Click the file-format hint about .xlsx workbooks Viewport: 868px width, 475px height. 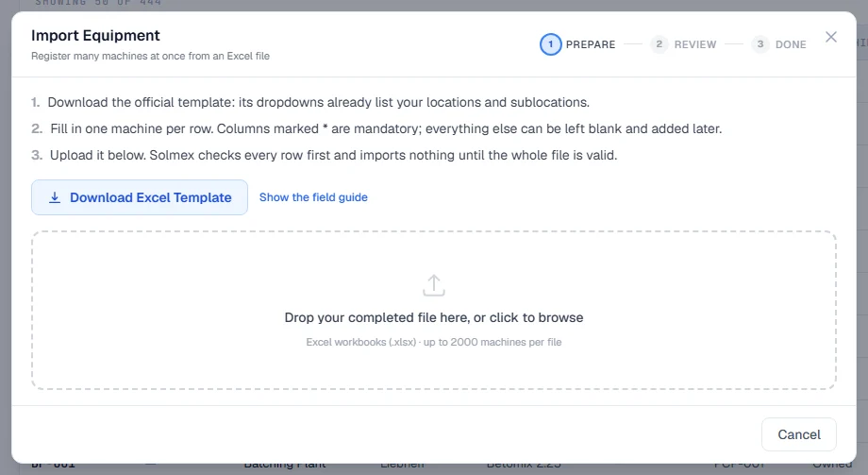[x=434, y=342]
